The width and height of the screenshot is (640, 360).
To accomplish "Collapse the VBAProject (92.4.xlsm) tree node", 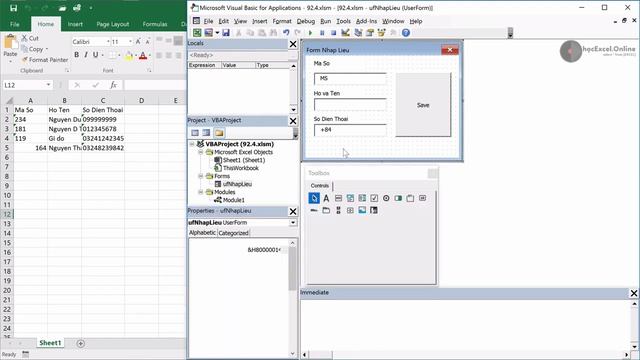I will point(192,144).
